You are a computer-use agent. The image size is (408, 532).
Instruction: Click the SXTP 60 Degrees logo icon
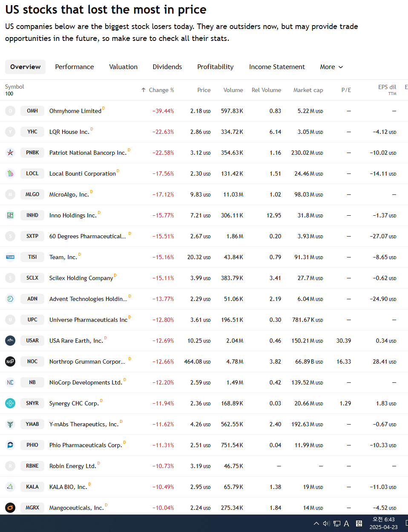10,236
